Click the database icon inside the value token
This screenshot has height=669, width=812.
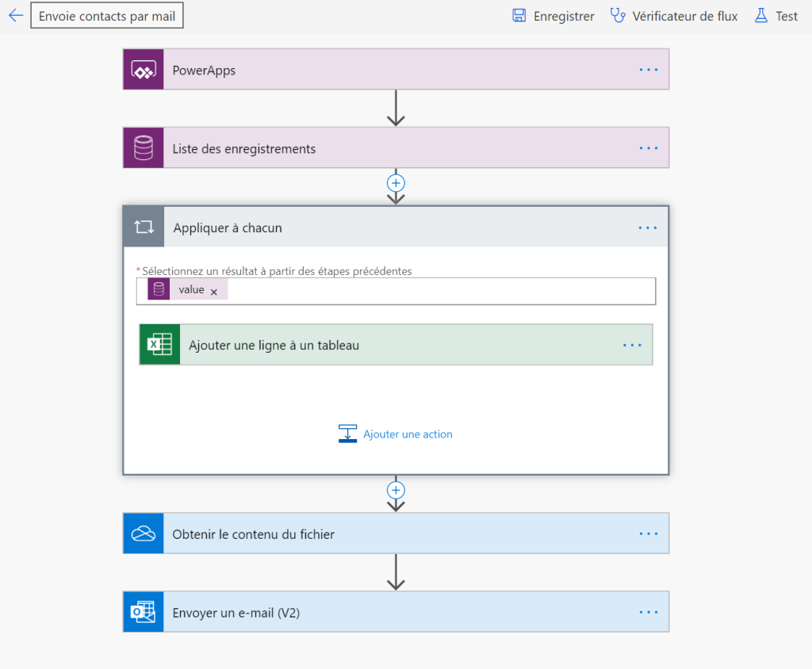(157, 289)
